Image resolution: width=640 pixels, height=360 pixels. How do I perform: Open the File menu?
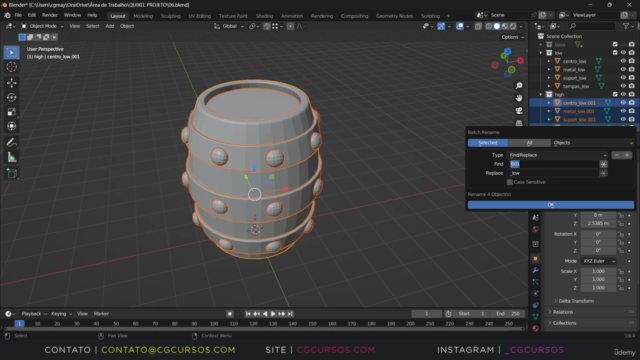(x=18, y=15)
